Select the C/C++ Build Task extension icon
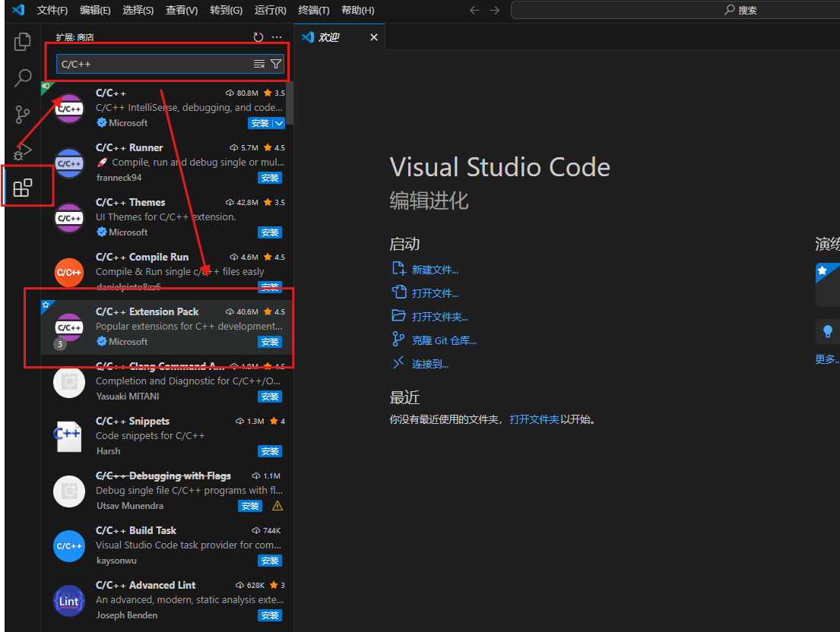This screenshot has width=840, height=632. tap(69, 546)
